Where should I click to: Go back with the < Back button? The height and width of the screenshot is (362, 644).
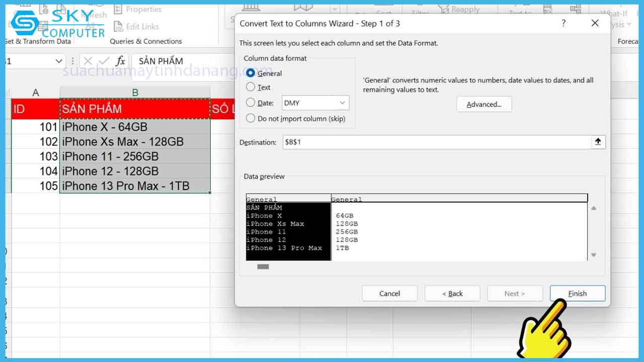pyautogui.click(x=452, y=294)
